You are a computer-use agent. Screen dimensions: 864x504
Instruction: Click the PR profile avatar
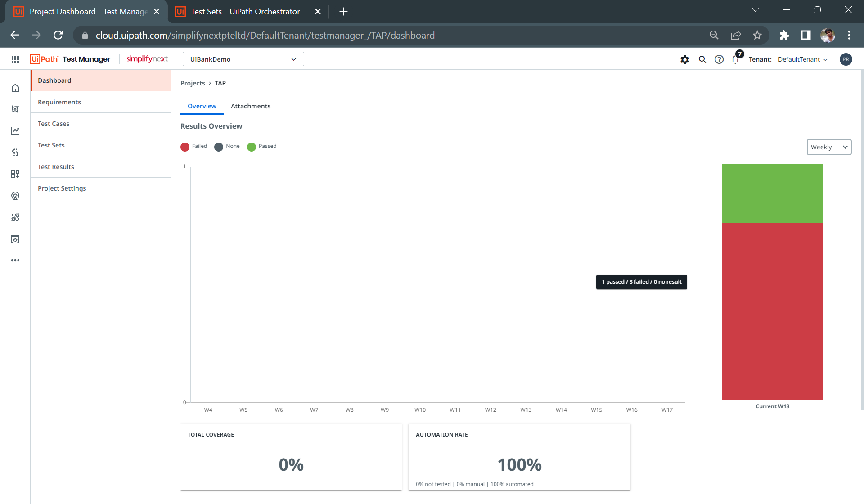[x=846, y=59]
